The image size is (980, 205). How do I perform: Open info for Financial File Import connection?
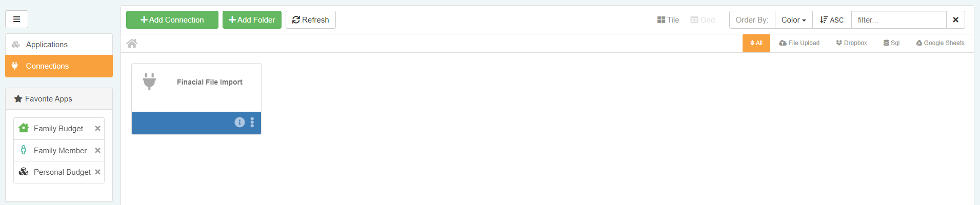[239, 122]
